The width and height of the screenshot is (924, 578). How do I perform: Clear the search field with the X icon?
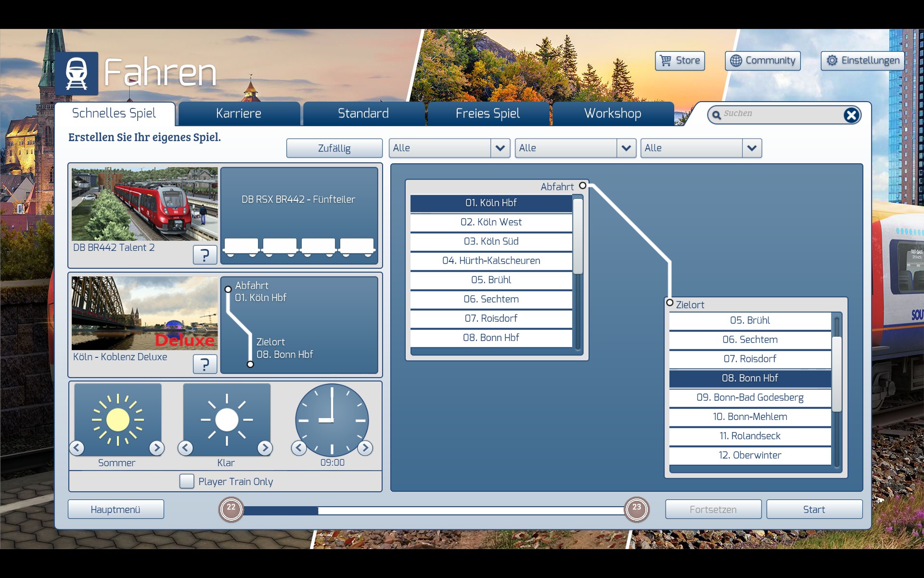[851, 115]
